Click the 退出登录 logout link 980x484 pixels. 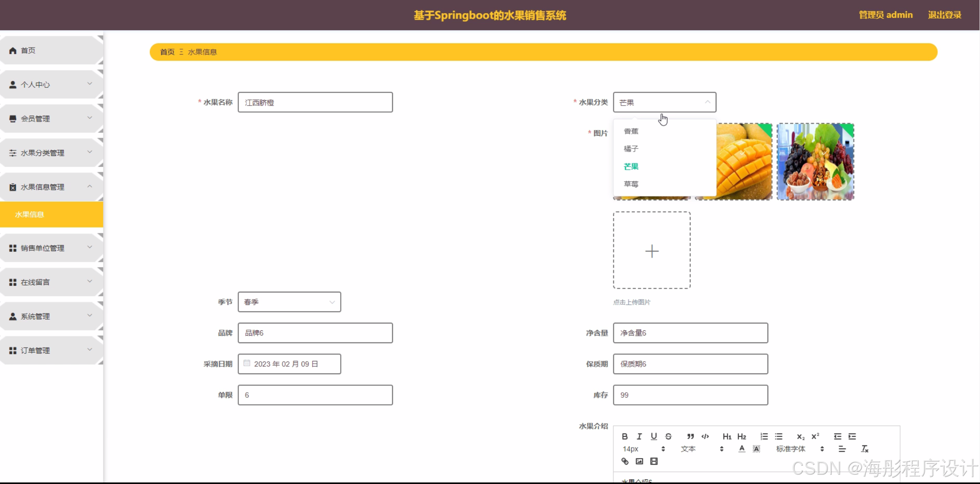tap(944, 15)
